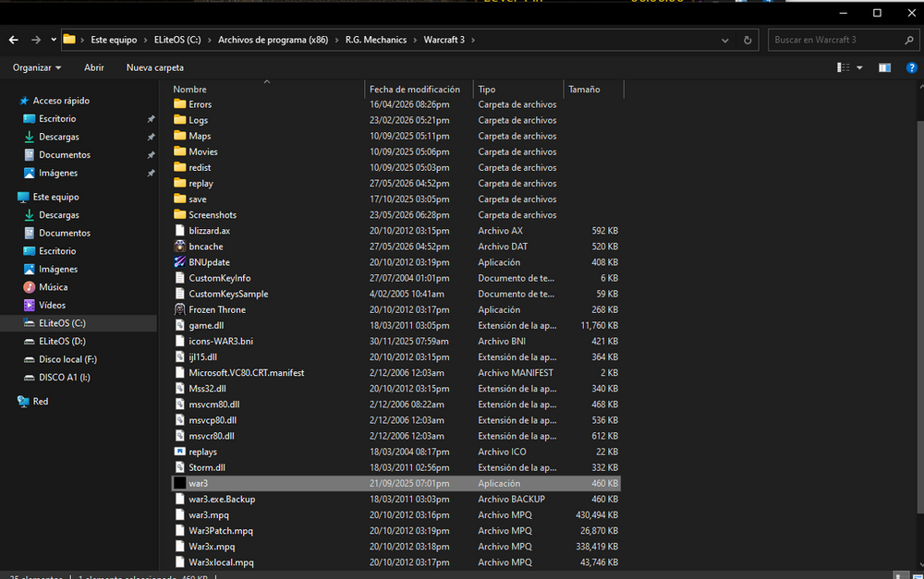924x579 pixels.
Task: Select pinned Documentos under Acceso rápido
Action: (x=65, y=155)
